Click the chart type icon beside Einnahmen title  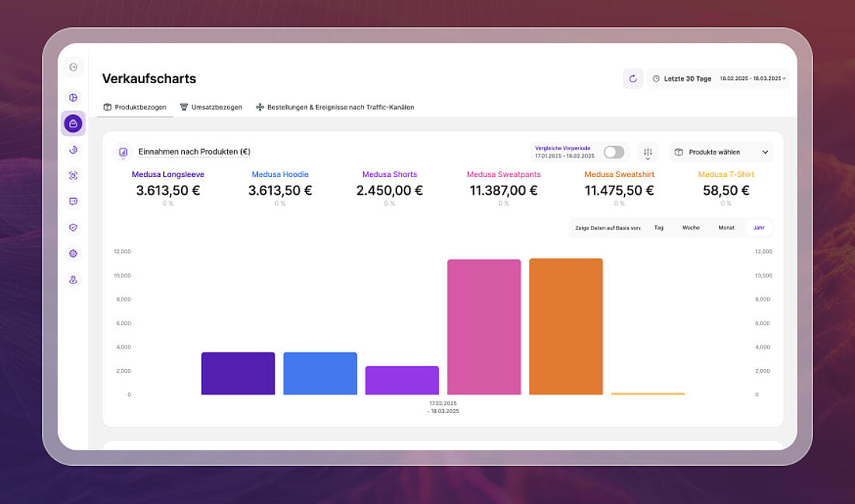click(124, 152)
